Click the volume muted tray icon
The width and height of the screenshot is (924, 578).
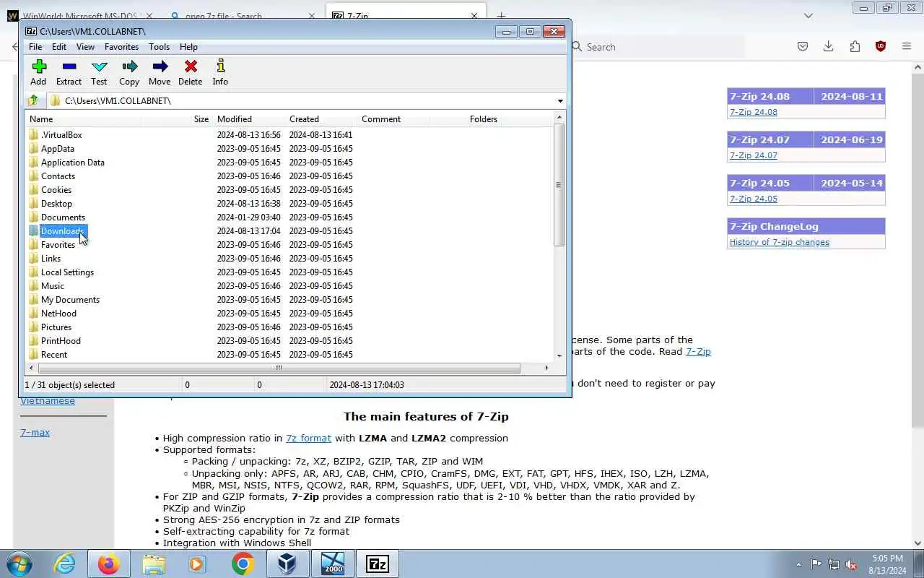852,564
